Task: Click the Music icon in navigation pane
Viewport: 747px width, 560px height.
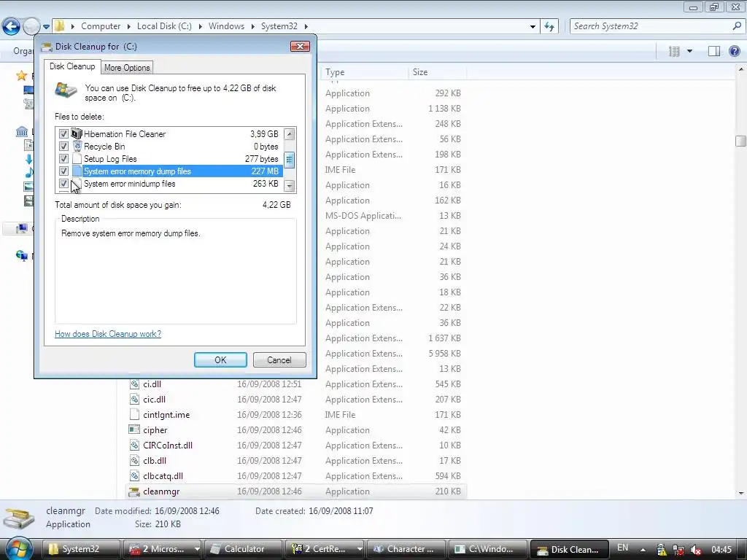Action: click(x=28, y=172)
